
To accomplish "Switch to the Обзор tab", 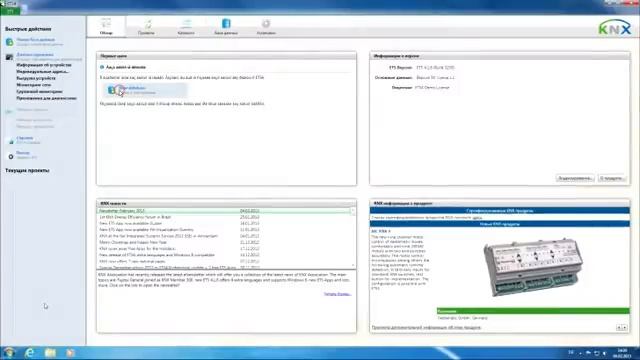I will 106,27.
